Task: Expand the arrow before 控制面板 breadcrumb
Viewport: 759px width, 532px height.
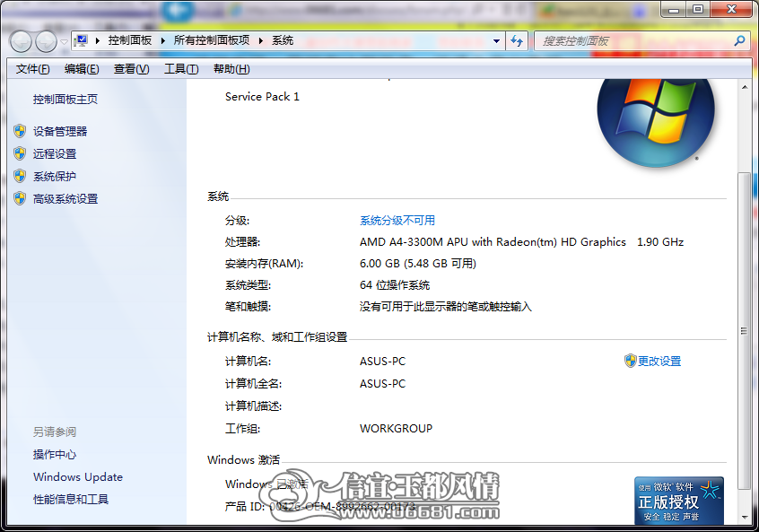Action: coord(98,40)
